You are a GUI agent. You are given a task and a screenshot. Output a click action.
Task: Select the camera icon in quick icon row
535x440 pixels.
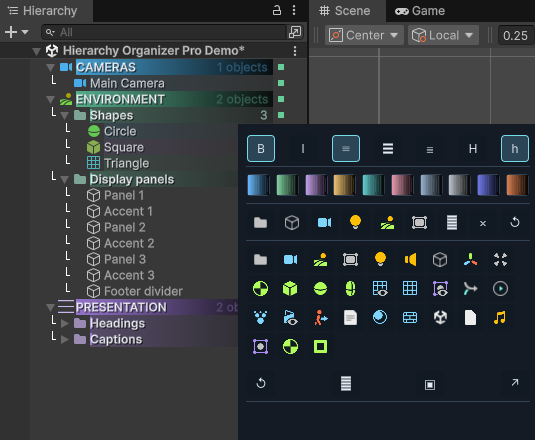tap(324, 223)
